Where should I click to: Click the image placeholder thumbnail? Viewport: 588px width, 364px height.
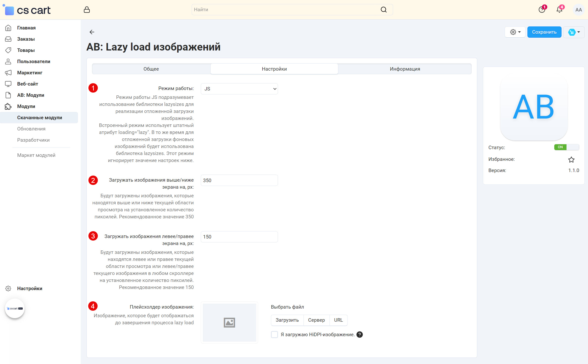point(229,323)
